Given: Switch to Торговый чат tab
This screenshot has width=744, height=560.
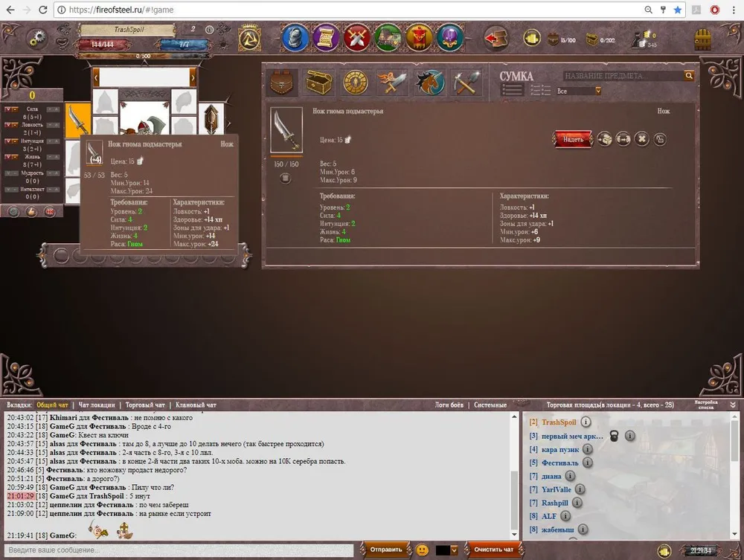Looking at the screenshot, I should click(x=145, y=405).
